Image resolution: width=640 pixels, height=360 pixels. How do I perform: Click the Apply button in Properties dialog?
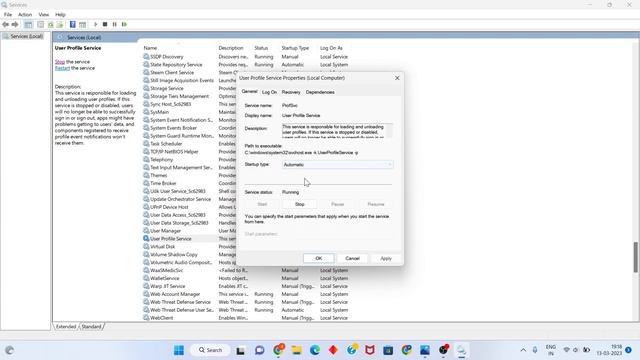(386, 258)
